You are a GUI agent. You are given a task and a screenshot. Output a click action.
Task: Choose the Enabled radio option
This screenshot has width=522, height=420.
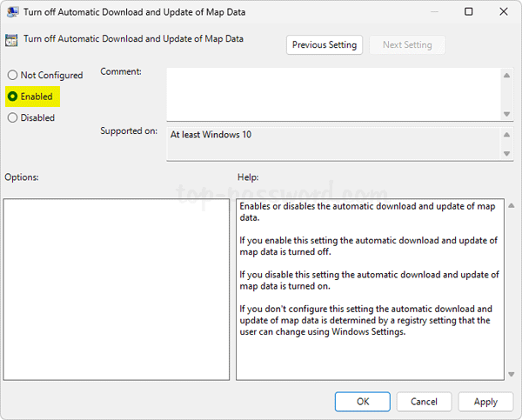coord(13,97)
